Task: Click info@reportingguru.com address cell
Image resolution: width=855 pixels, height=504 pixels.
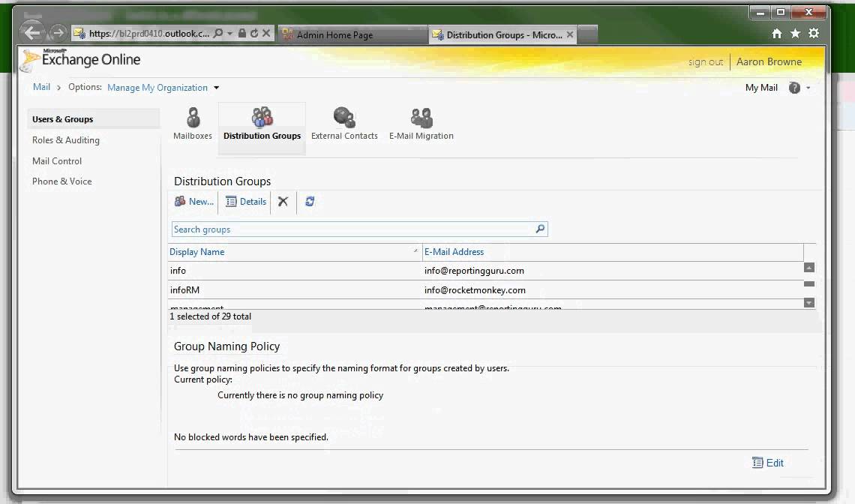Action: click(474, 271)
